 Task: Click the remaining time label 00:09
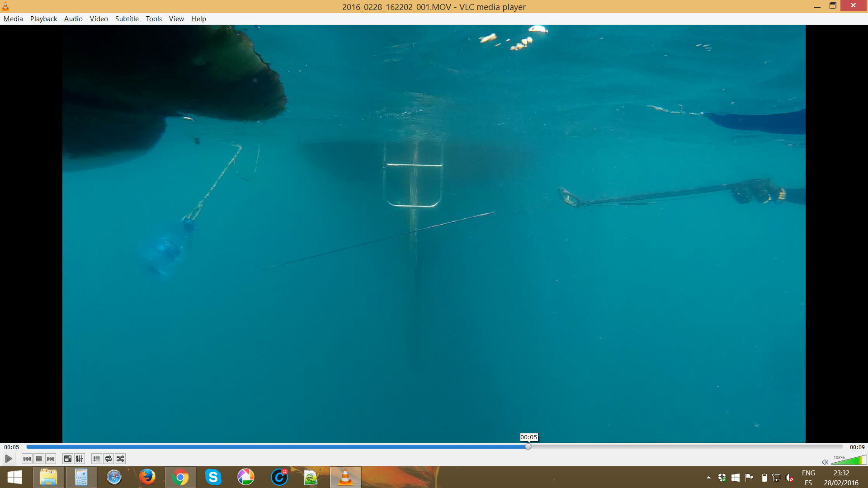click(x=857, y=447)
